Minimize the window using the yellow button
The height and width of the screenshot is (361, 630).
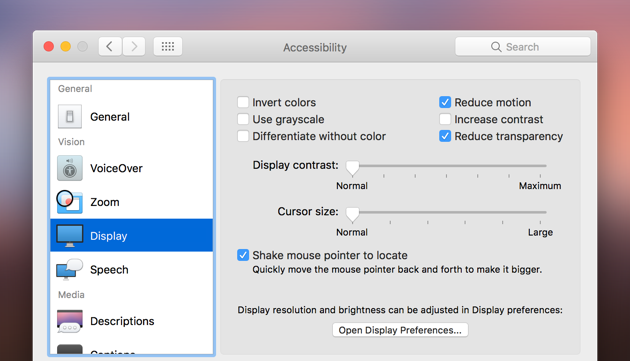65,47
